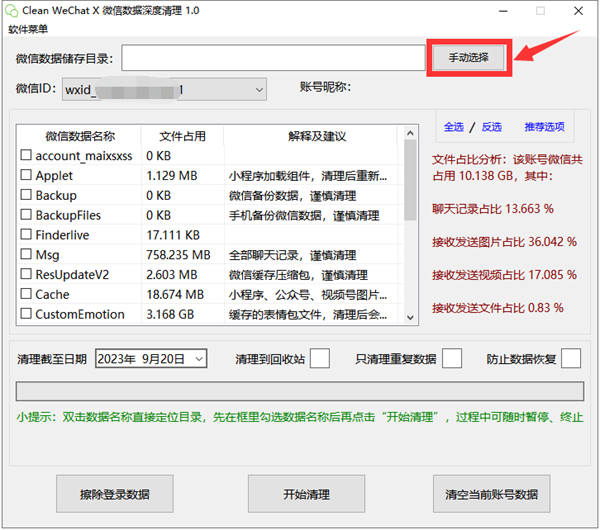Click the 聊天记录占比 13.663 % text
600x530 pixels.
pos(493,209)
